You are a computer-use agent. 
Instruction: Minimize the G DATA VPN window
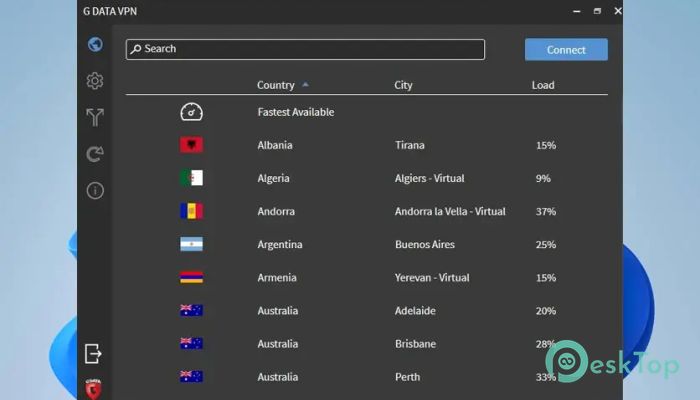[x=577, y=11]
